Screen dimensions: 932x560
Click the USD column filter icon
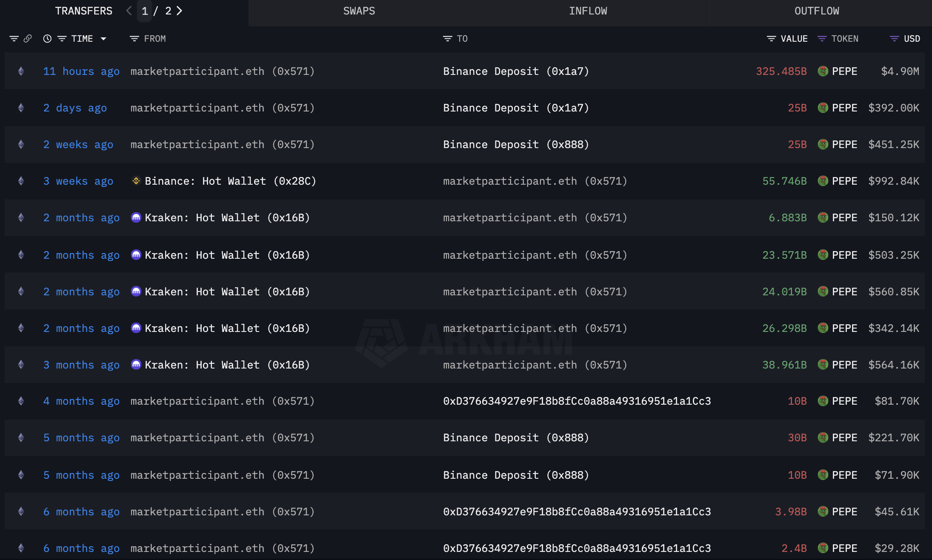pyautogui.click(x=894, y=39)
